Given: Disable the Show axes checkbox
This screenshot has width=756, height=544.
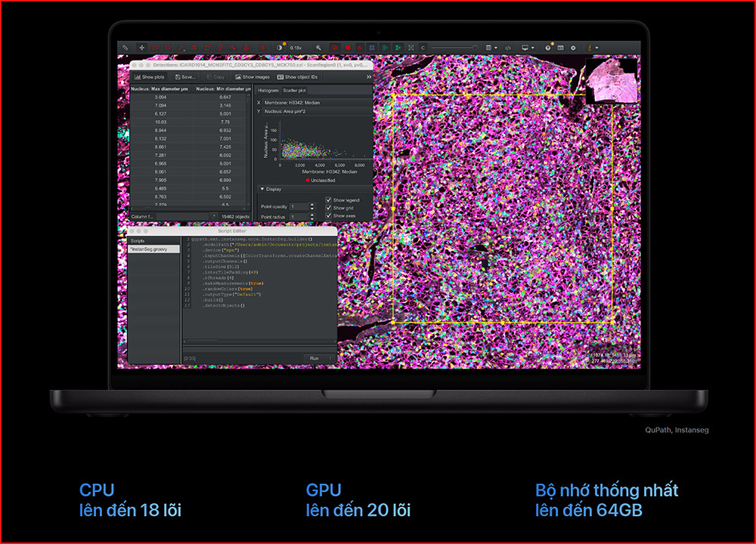Looking at the screenshot, I should point(329,216).
